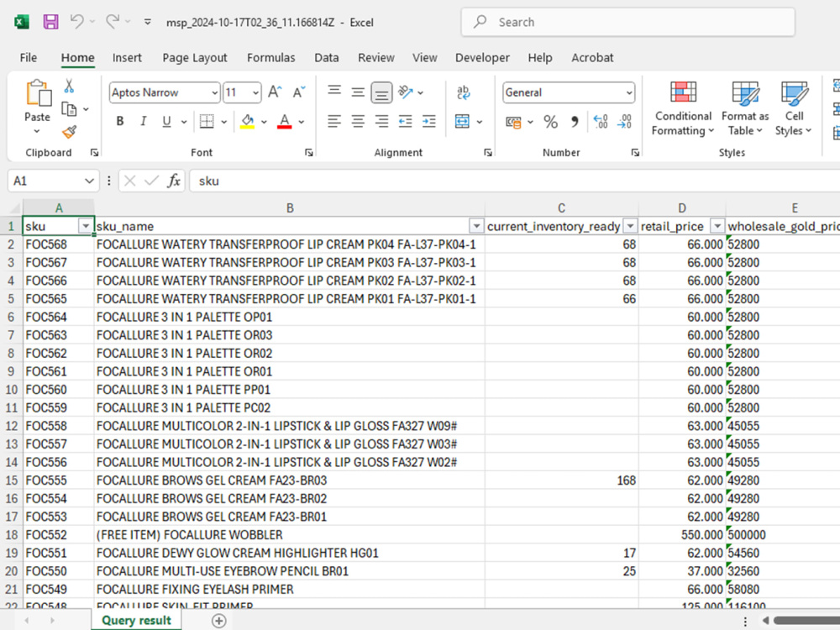
Task: Undo the last action
Action: (x=77, y=22)
